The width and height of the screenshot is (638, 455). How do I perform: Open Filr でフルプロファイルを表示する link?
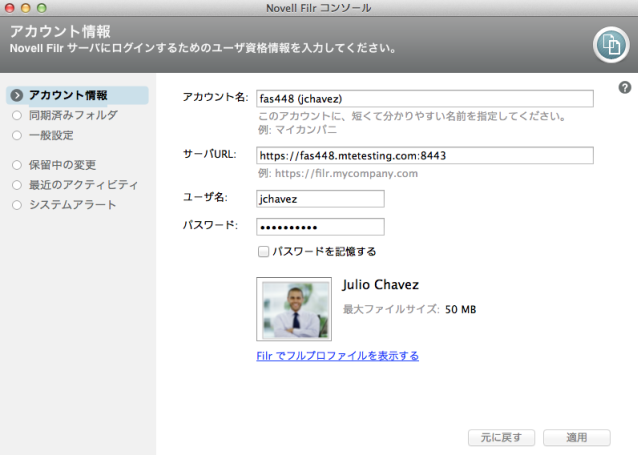pos(337,356)
